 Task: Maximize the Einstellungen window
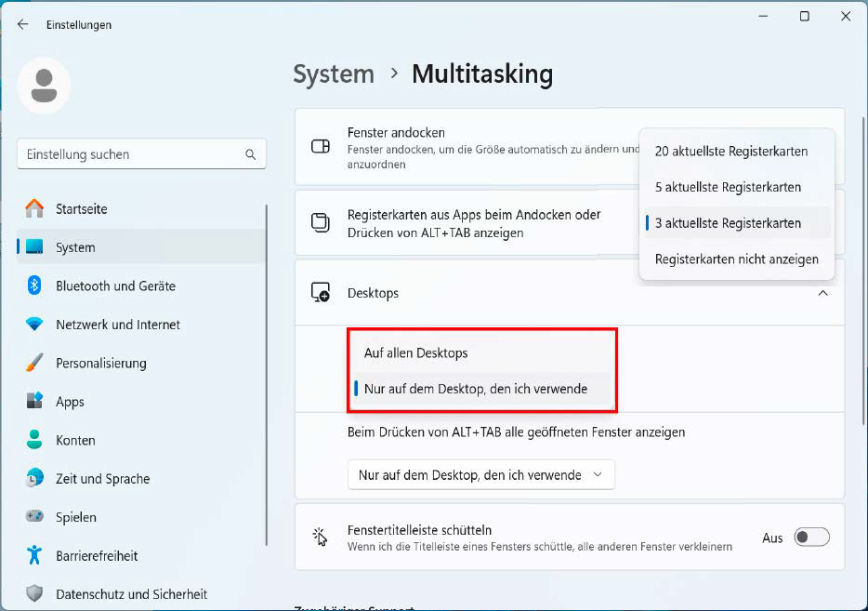804,17
